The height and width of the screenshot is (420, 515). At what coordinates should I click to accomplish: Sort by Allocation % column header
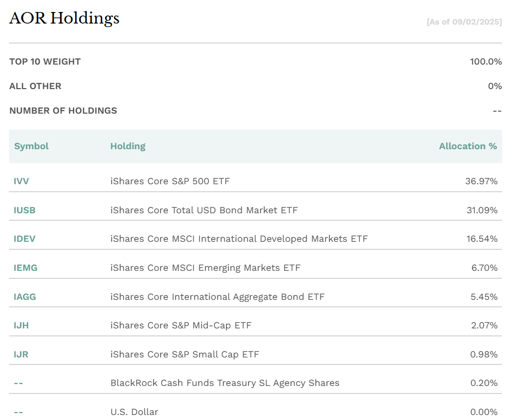click(468, 146)
